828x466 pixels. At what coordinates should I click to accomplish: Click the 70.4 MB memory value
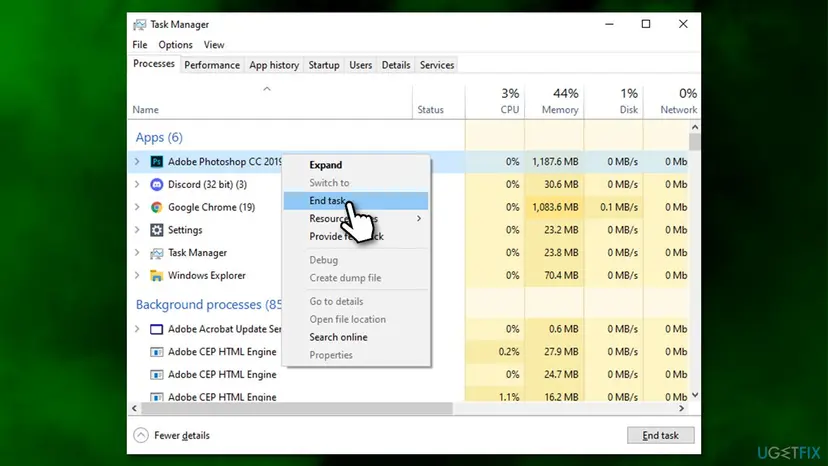pyautogui.click(x=561, y=275)
